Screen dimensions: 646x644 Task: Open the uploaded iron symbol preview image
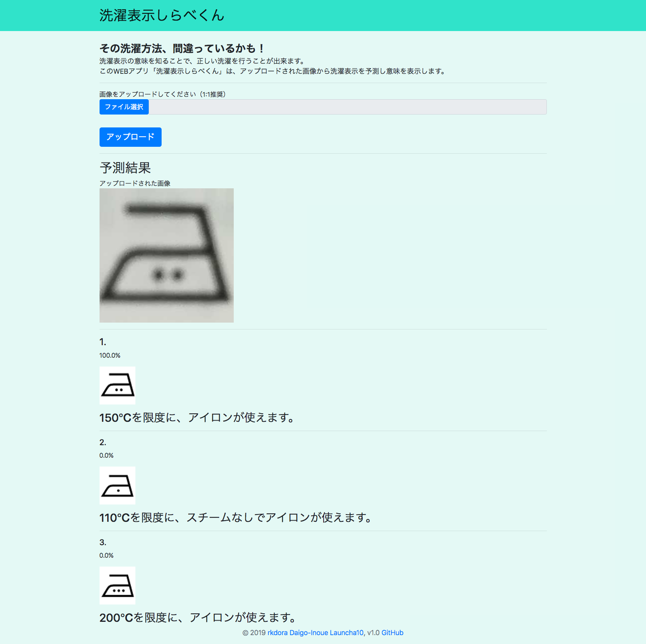pyautogui.click(x=166, y=255)
